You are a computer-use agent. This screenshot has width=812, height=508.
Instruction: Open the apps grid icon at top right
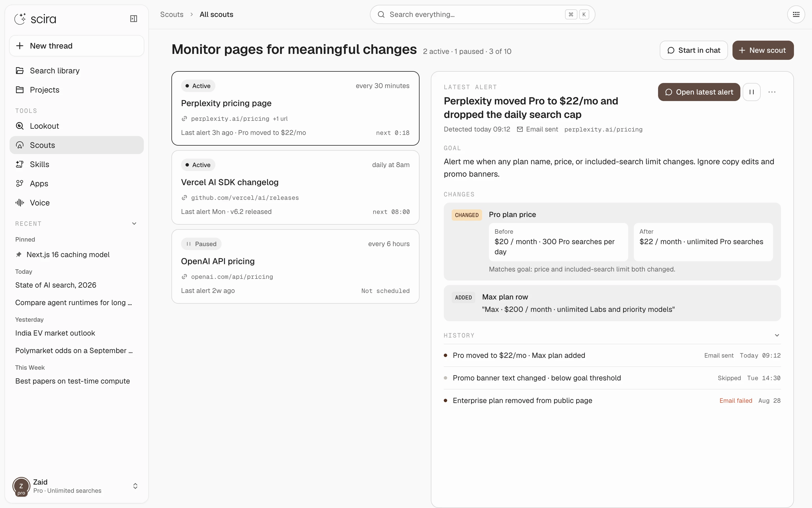tap(796, 14)
